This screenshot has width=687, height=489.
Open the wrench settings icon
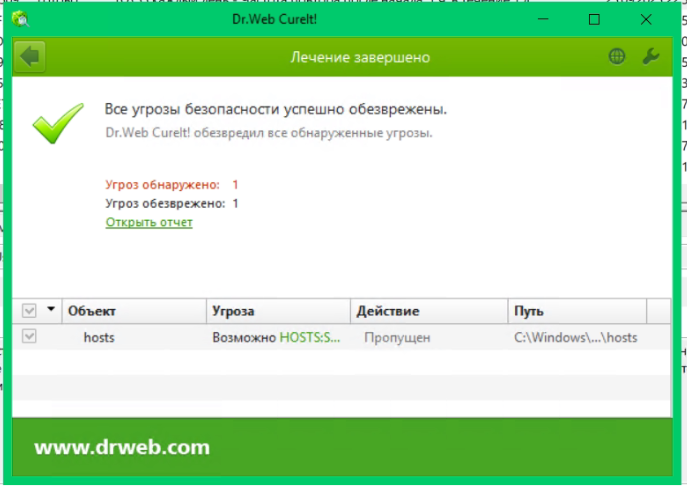pos(651,57)
